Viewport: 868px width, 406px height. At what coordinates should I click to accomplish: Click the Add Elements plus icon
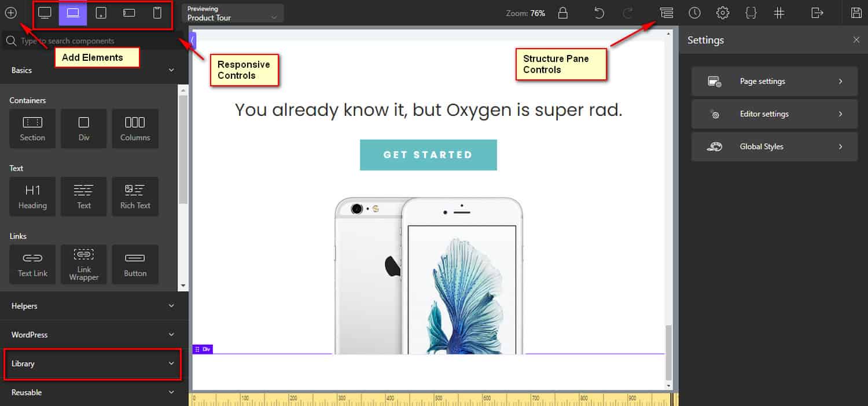pyautogui.click(x=10, y=13)
